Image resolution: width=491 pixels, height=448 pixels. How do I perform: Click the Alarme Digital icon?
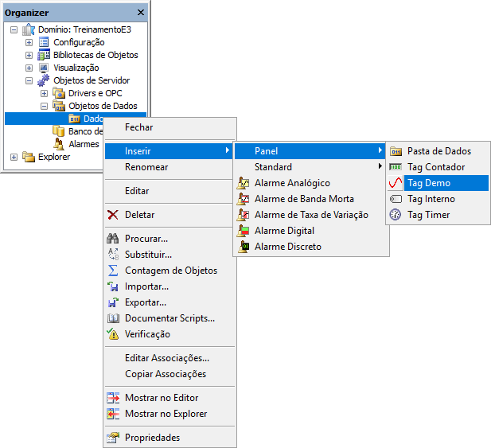coord(244,231)
